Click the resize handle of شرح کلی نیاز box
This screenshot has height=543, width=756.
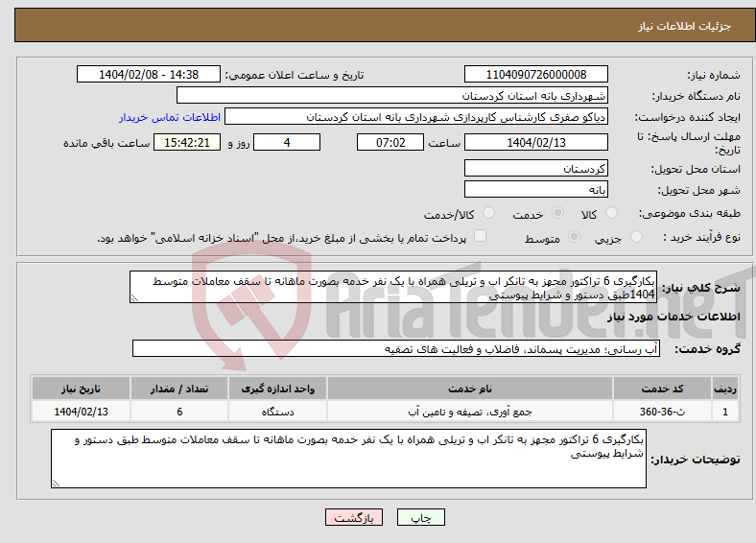(x=134, y=298)
